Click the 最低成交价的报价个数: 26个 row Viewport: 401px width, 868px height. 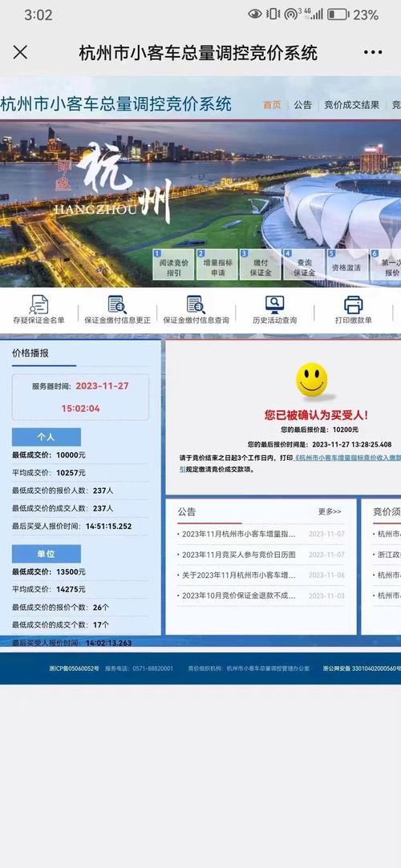(x=80, y=608)
